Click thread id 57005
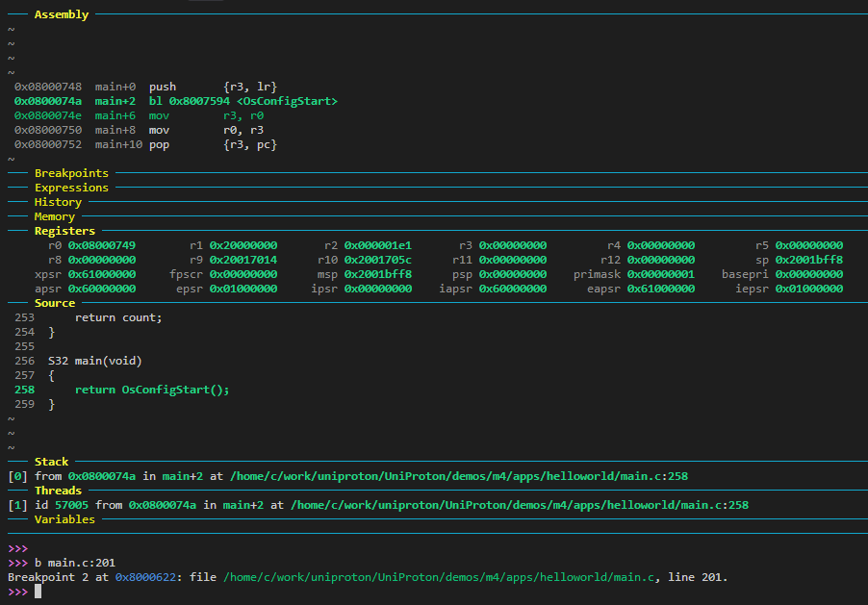This screenshot has height=605, width=868. (71, 505)
